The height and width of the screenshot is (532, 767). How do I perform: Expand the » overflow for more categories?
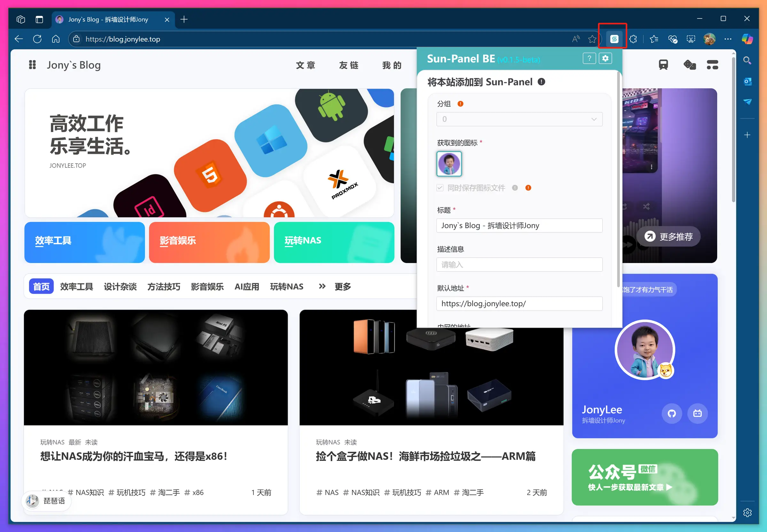pyautogui.click(x=322, y=286)
